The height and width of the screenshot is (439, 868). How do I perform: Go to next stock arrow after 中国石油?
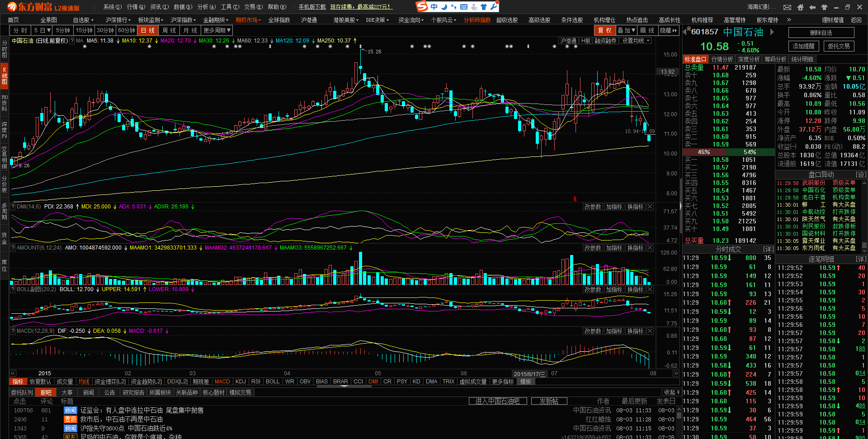pyautogui.click(x=772, y=32)
